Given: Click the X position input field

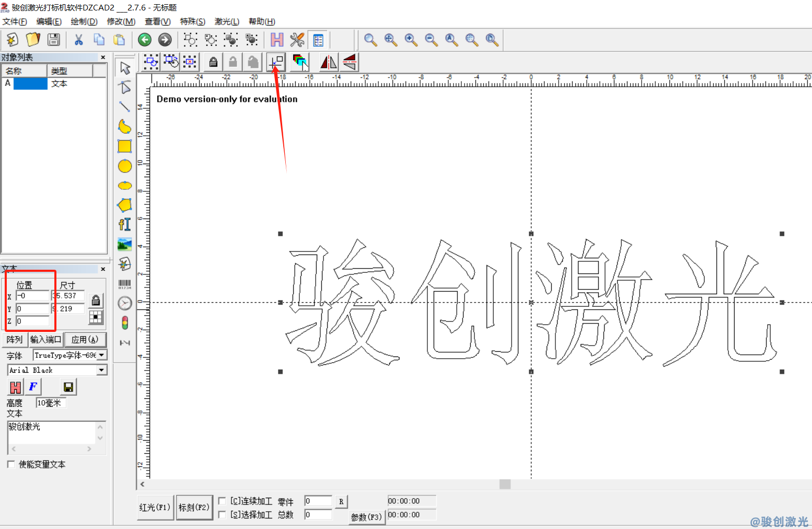Looking at the screenshot, I should pos(32,296).
